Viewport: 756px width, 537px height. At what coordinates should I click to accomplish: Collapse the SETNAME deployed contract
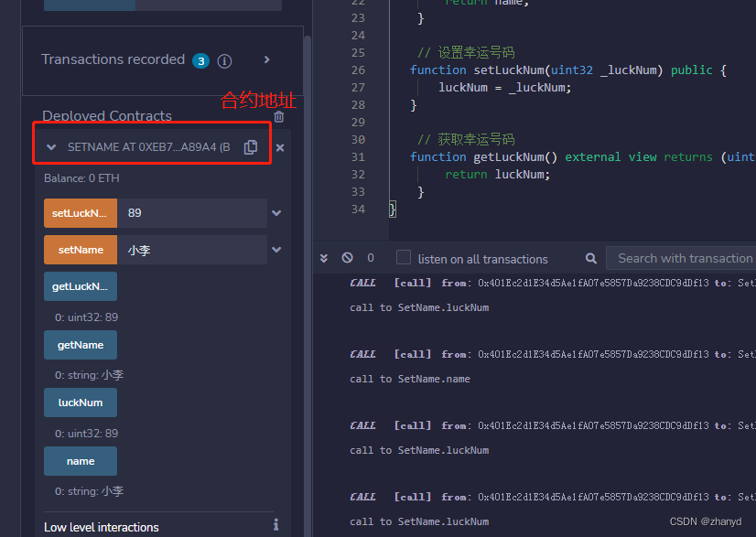coord(51,147)
